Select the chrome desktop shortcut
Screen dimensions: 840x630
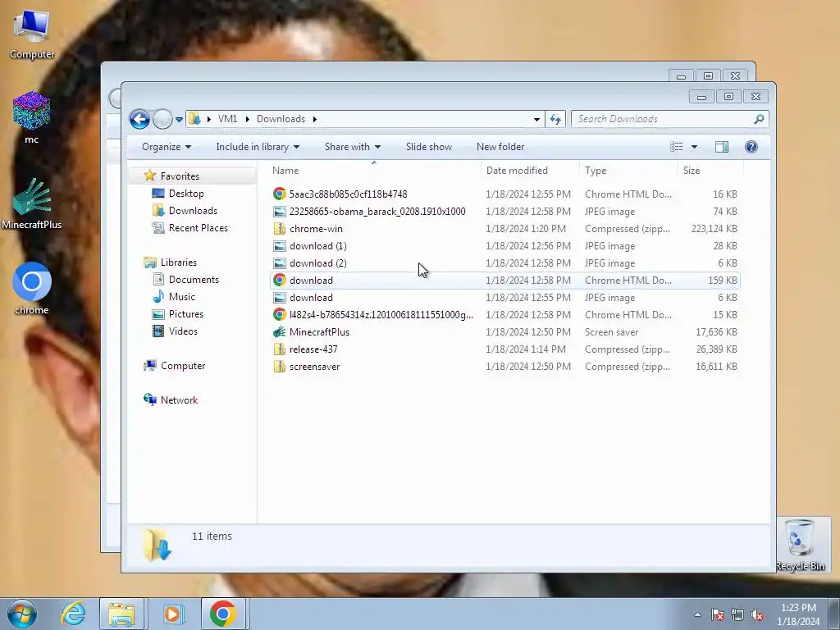coord(32,288)
